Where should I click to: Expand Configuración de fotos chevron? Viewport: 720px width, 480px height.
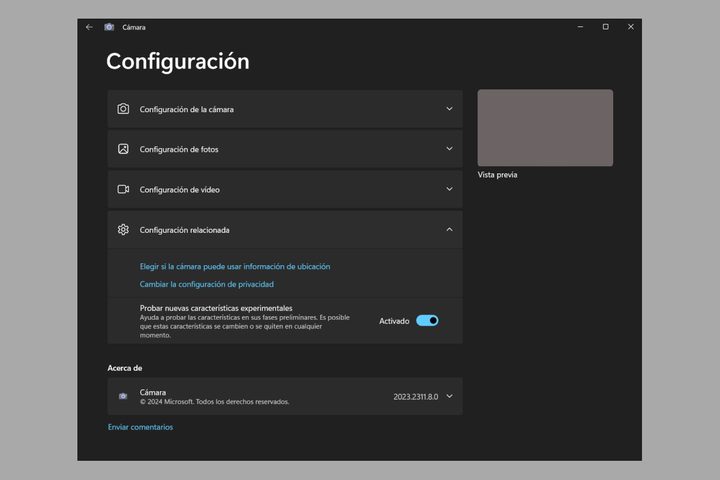(x=449, y=149)
